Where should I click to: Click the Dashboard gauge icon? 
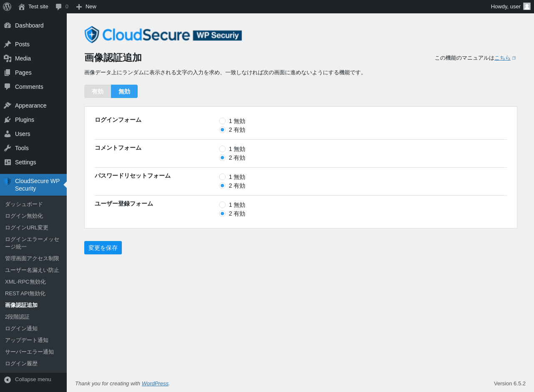pos(8,25)
